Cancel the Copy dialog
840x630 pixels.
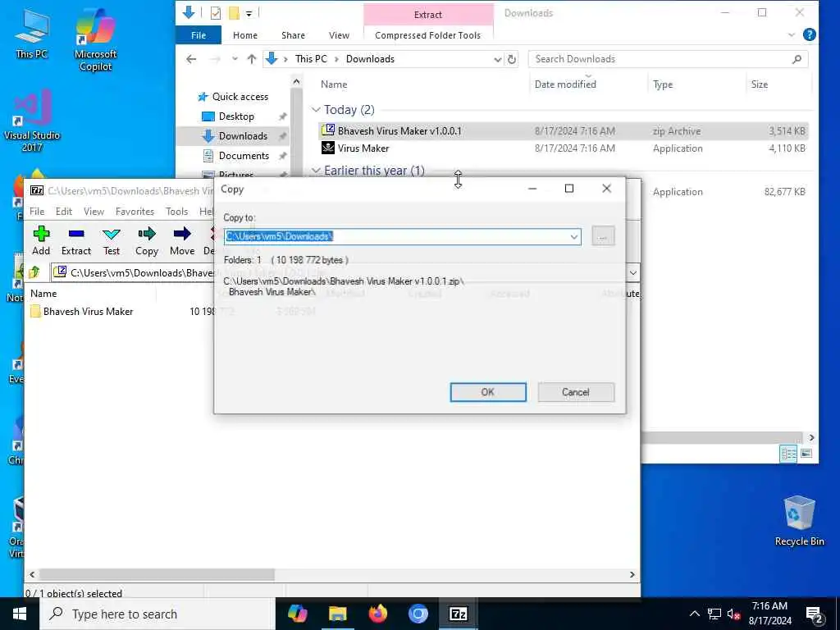coord(576,392)
